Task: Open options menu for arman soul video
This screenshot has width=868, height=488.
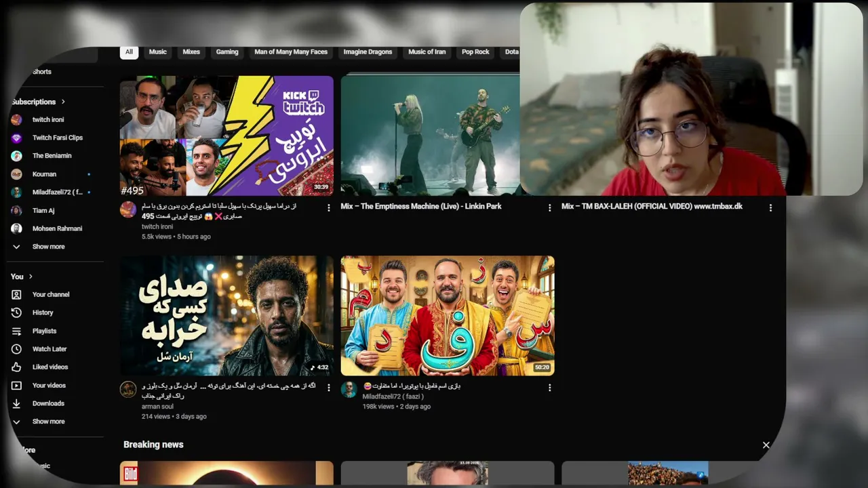Action: [329, 388]
